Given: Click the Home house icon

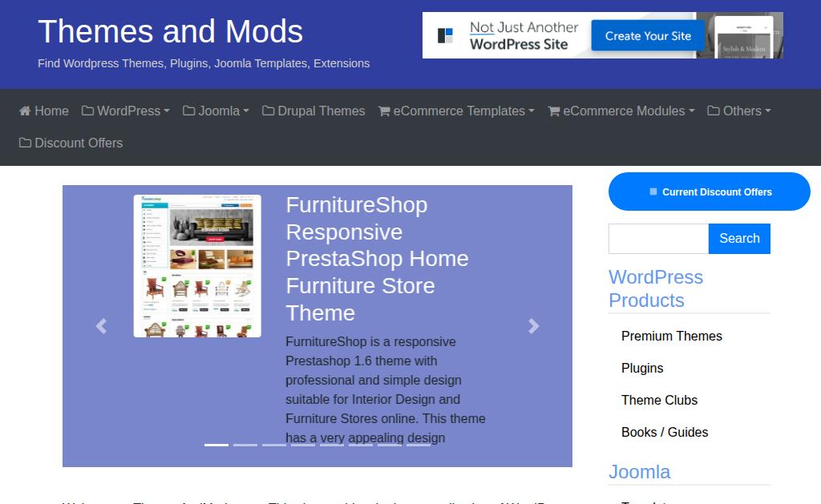Looking at the screenshot, I should pyautogui.click(x=25, y=111).
